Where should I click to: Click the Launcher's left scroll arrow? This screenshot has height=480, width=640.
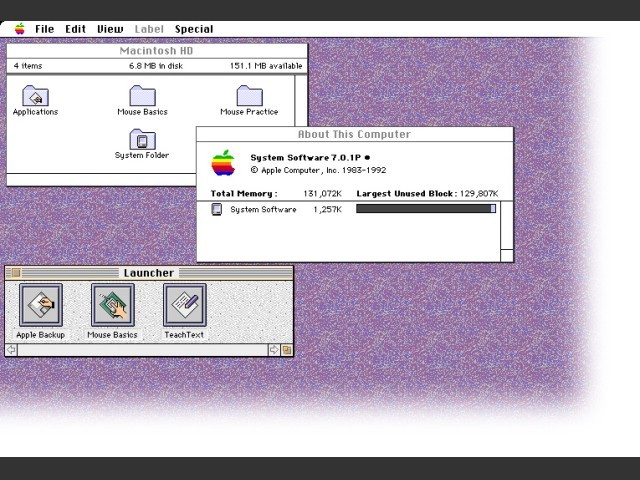11,350
